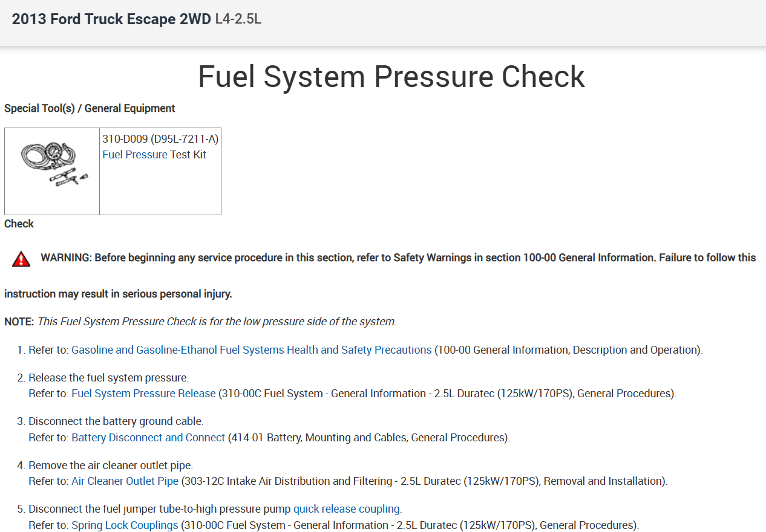Click the Fuel System Pressure Check title
Screen dimensions: 766x532
coord(391,77)
